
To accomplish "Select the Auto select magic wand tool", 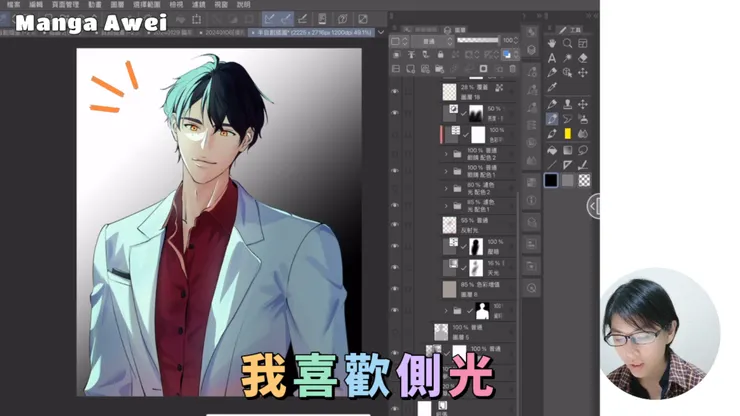I will [567, 58].
